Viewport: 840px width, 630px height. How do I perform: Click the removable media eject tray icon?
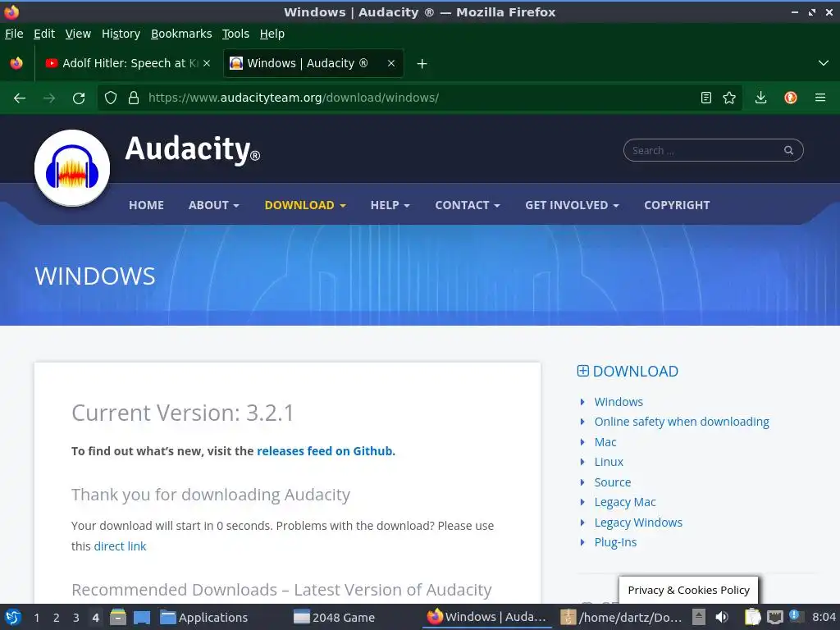point(699,617)
